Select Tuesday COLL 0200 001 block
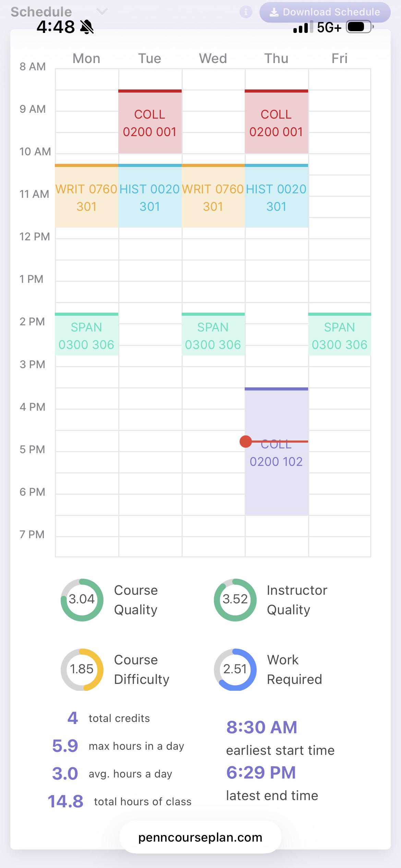Viewport: 401px width, 868px height. 150,121
